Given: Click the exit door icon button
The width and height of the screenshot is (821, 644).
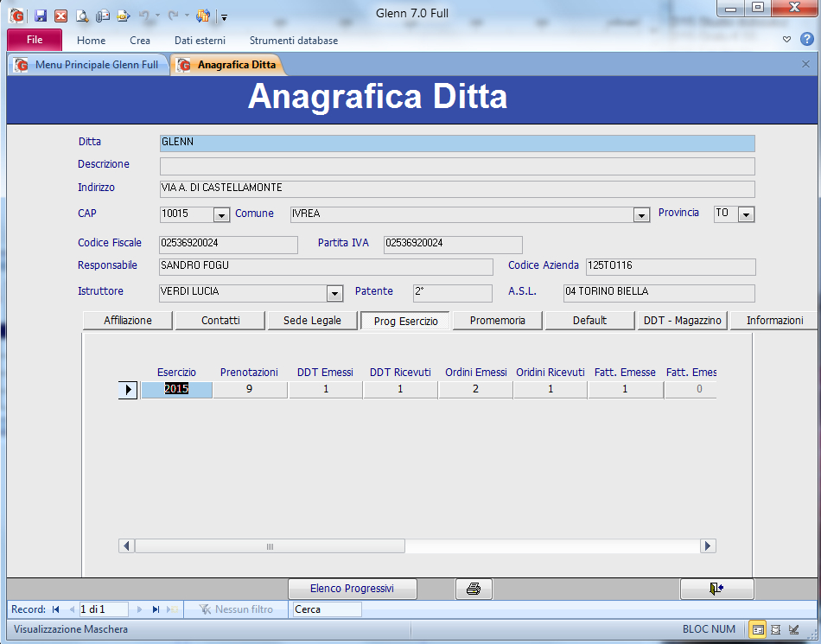Looking at the screenshot, I should point(716,589).
